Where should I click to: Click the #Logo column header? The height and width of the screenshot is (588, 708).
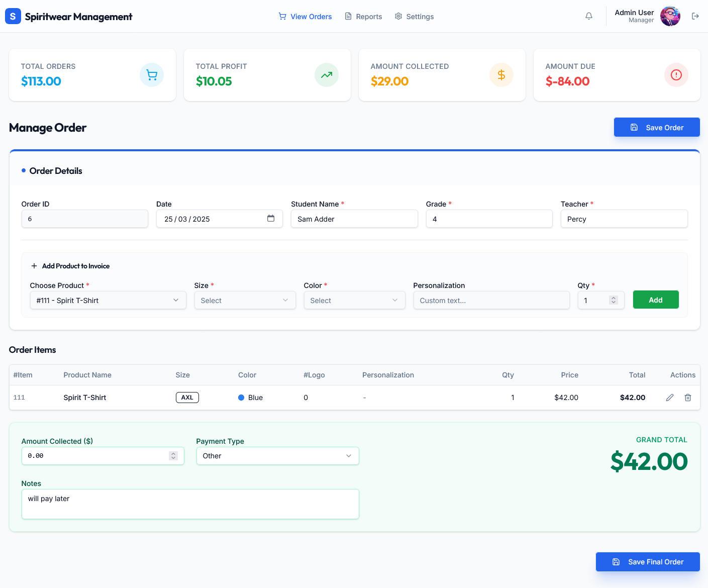tap(314, 375)
